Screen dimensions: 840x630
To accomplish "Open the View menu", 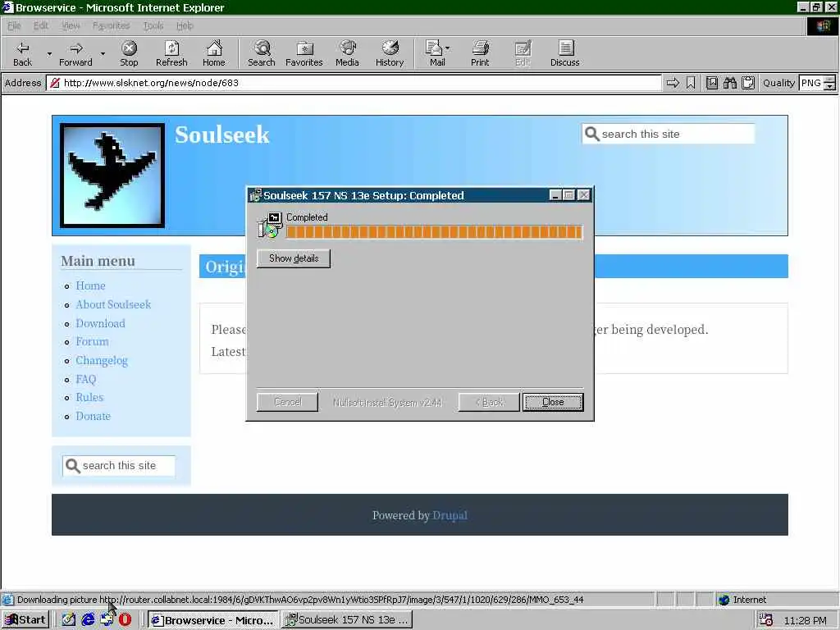I will pos(71,25).
